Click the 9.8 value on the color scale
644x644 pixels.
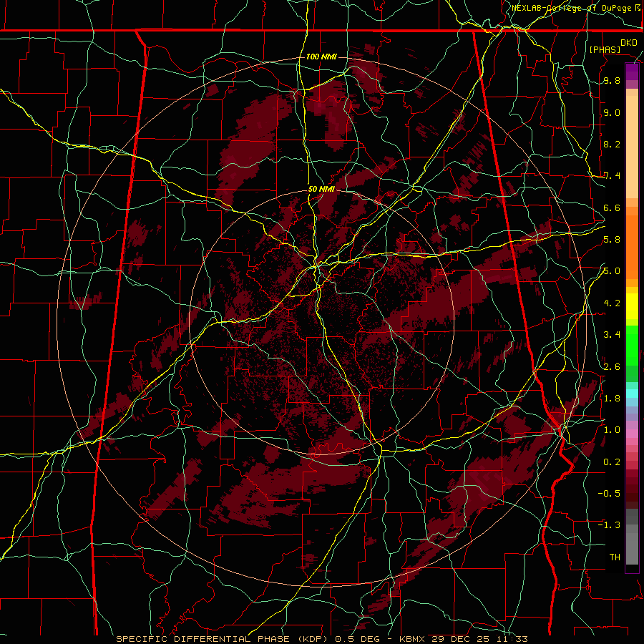[612, 81]
